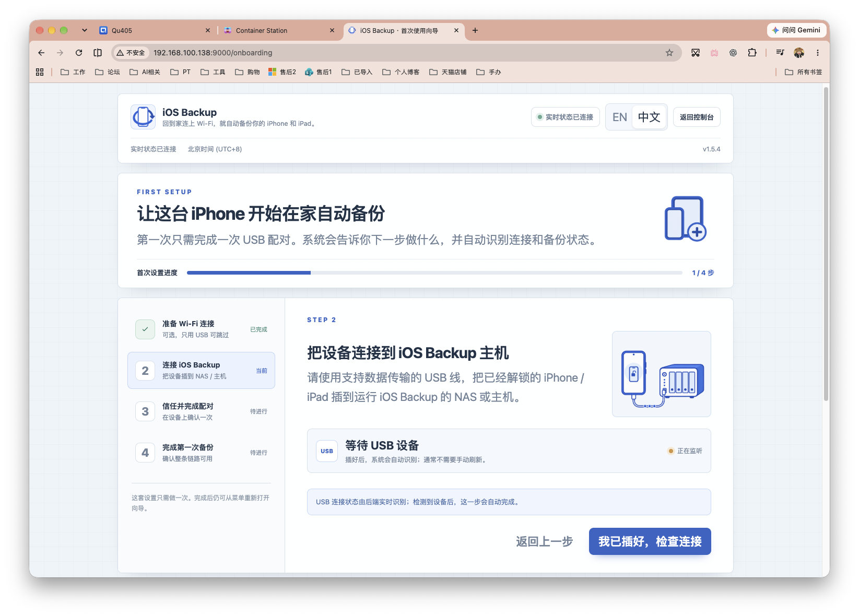The width and height of the screenshot is (859, 616).
Task: Switch to the Container Station tab
Action: 279,30
